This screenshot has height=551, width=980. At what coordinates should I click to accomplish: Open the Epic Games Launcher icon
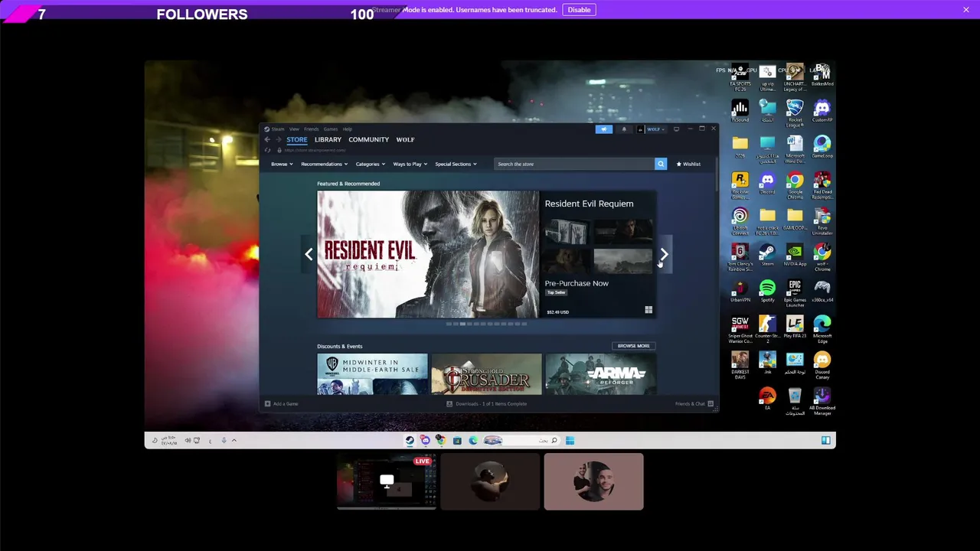coord(795,294)
